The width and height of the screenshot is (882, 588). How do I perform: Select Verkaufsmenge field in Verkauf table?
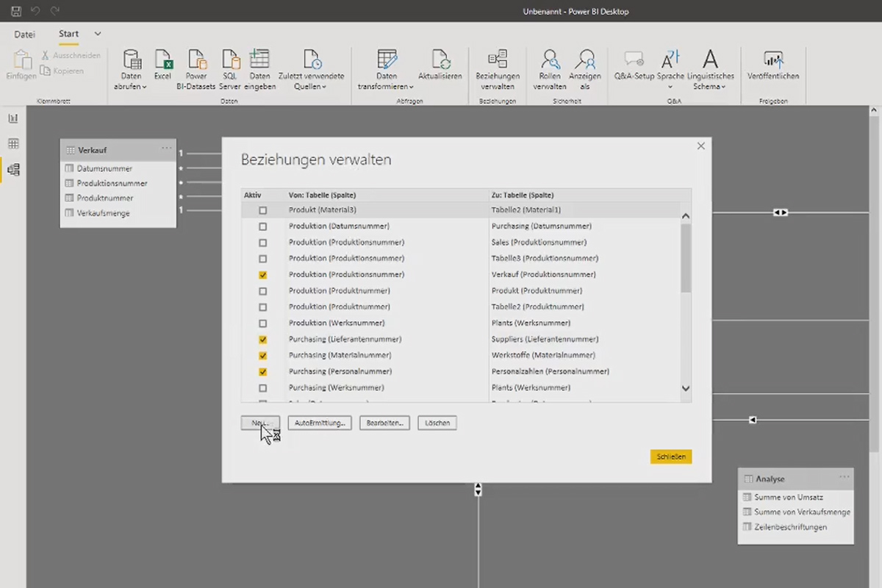tap(104, 212)
